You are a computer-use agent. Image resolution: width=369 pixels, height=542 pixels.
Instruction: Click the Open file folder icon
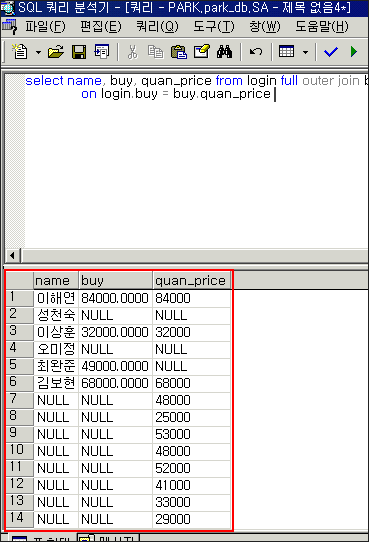point(56,52)
